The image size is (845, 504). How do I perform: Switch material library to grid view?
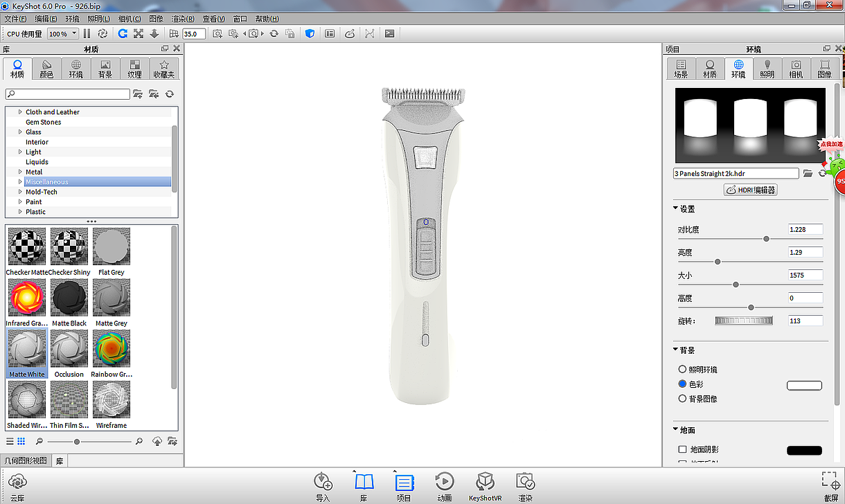coord(21,441)
